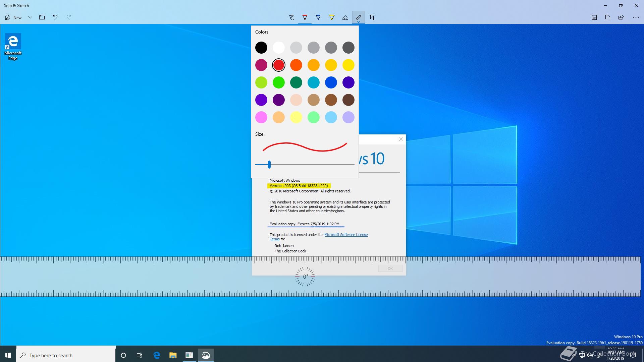The width and height of the screenshot is (644, 362).
Task: Click the taskbar search box
Action: (66, 355)
